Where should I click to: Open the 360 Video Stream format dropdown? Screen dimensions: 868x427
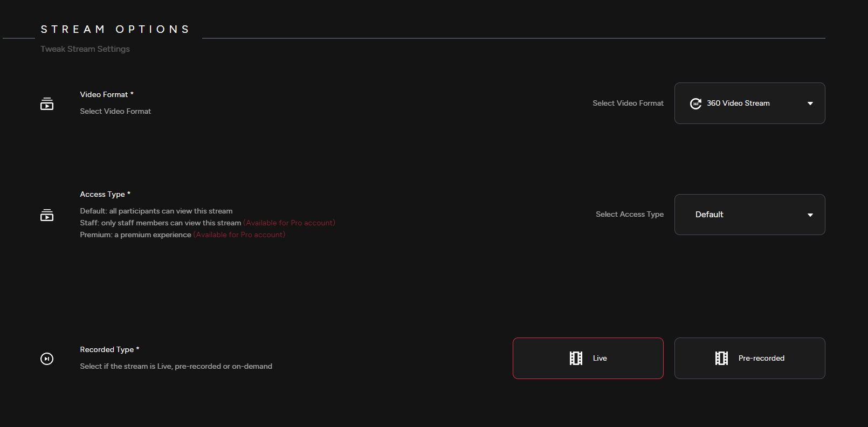click(x=749, y=104)
